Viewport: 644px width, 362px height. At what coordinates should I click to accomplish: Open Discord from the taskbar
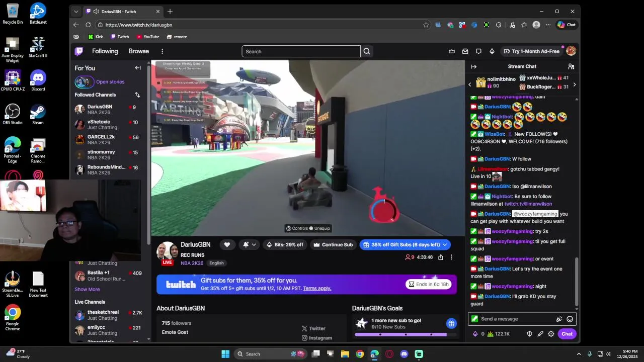click(404, 354)
